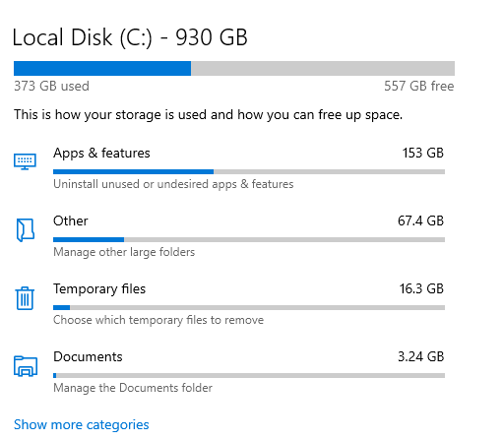Click 'Uninstall unused or undesired apps & features'

pyautogui.click(x=173, y=184)
